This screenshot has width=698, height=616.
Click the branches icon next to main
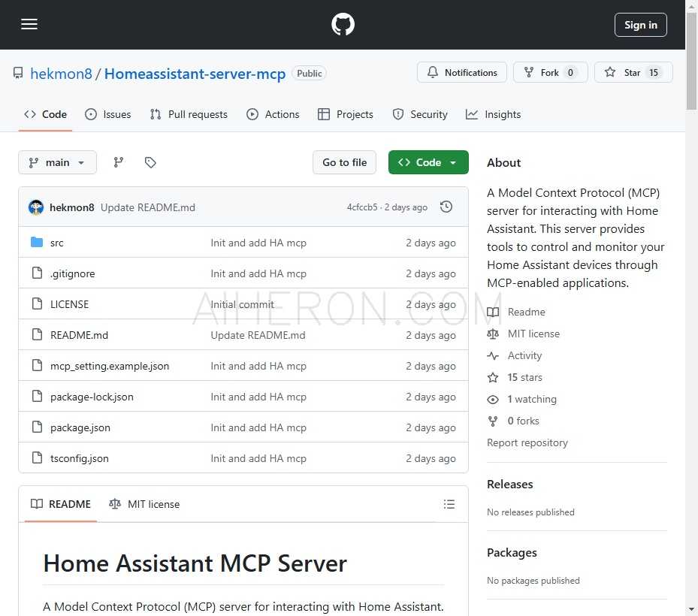[x=118, y=162]
